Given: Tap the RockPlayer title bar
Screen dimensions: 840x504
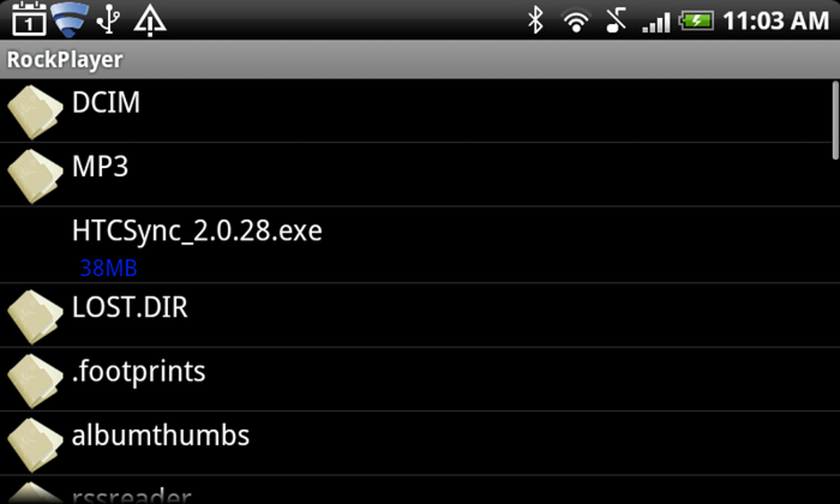Looking at the screenshot, I should (x=420, y=59).
